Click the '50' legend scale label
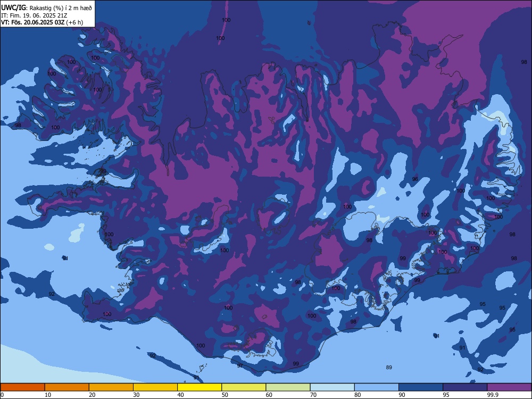This screenshot has height=399, width=532. click(x=225, y=395)
